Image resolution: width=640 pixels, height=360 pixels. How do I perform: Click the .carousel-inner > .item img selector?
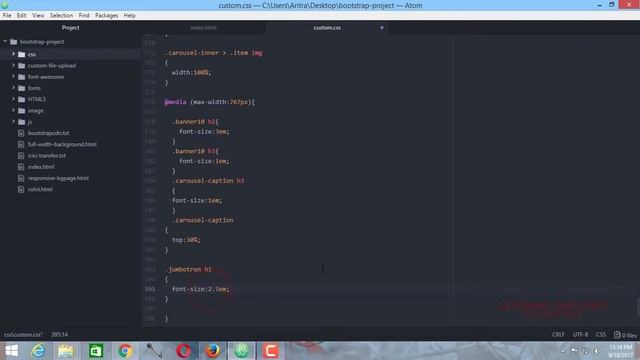[213, 53]
